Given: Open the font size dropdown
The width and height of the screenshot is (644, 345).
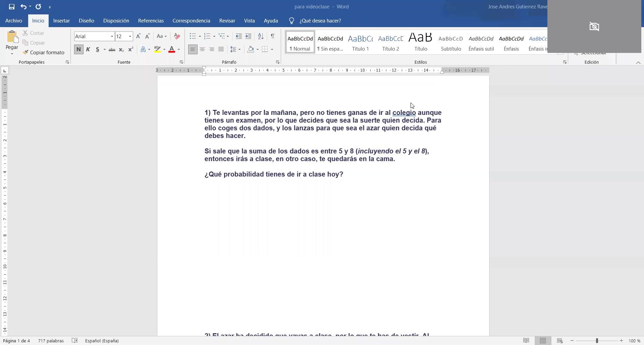Looking at the screenshot, I should 130,36.
